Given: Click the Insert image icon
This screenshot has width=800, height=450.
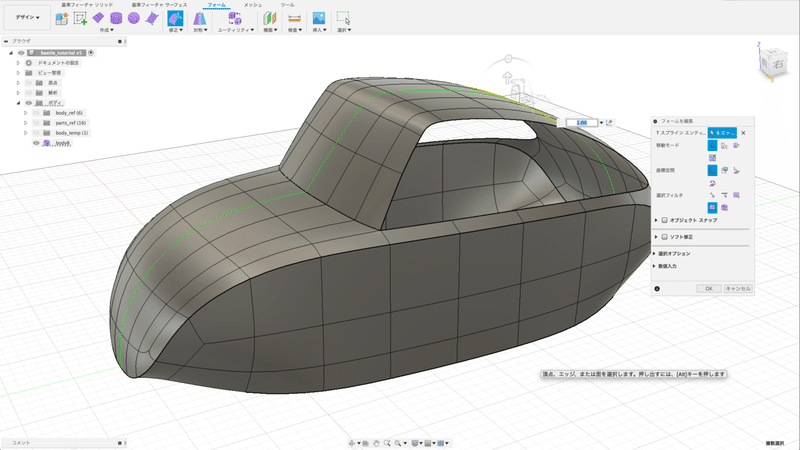Looking at the screenshot, I should click(x=319, y=19).
